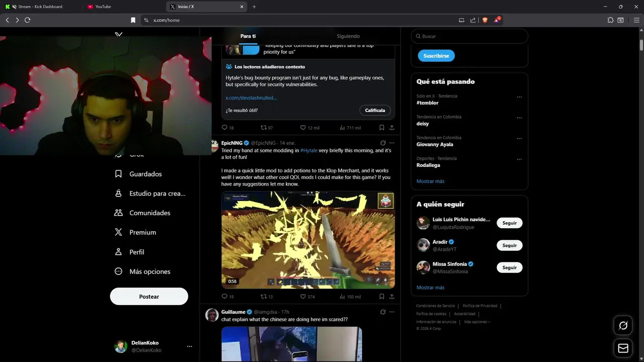Open Estudio para creadores sidebar icon

point(118,193)
